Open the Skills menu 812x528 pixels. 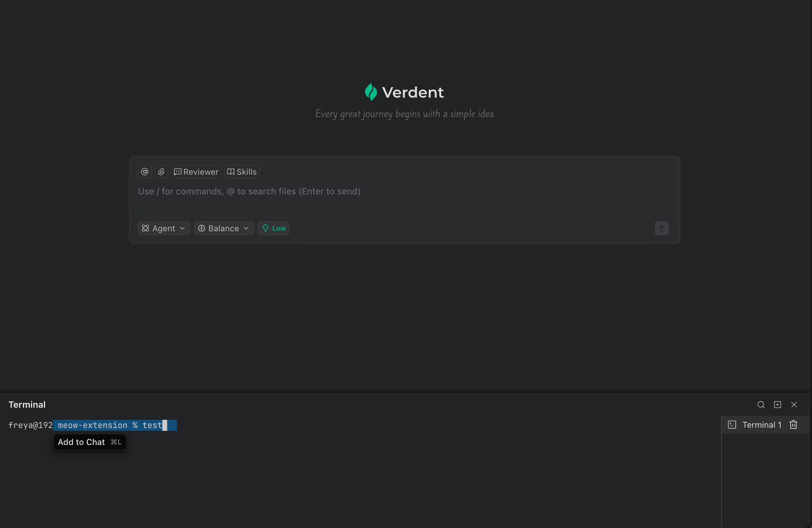pos(242,172)
